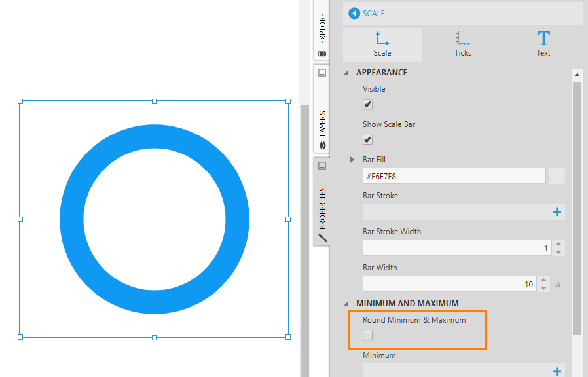Expand the Bar Fill property
This screenshot has height=377, width=588.
[x=352, y=160]
